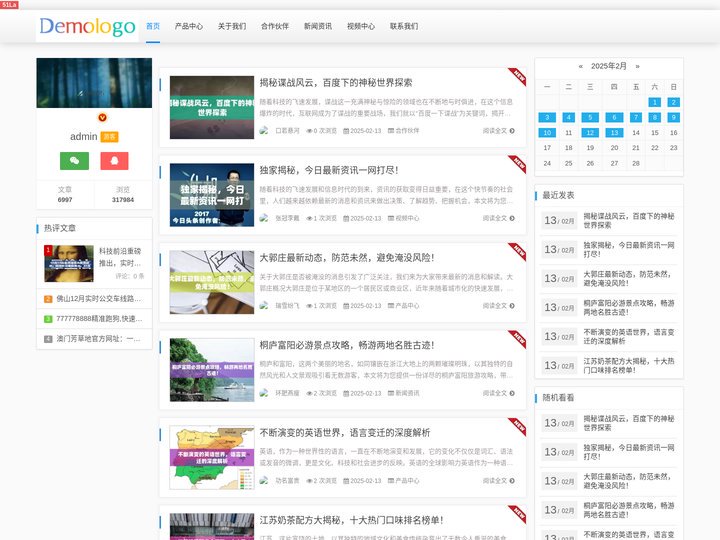
Task: Click calendar date 5 highlighted
Action: (x=590, y=118)
